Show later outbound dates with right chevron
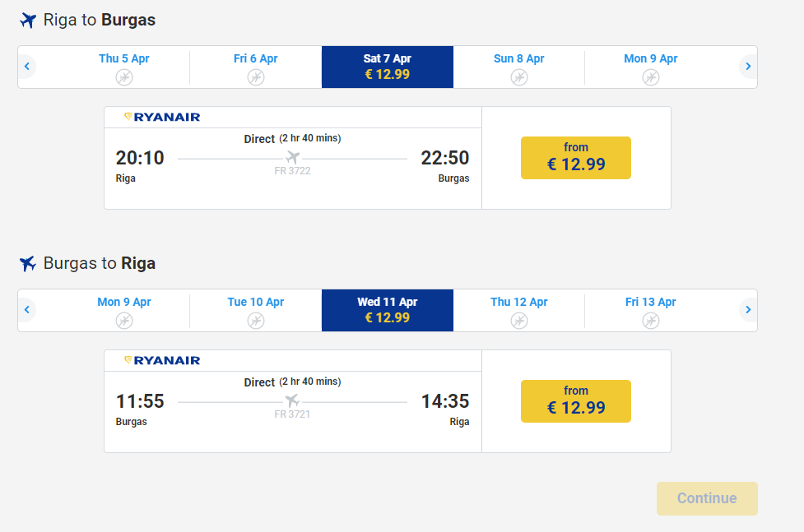Image resolution: width=804 pixels, height=532 pixels. pyautogui.click(x=748, y=67)
